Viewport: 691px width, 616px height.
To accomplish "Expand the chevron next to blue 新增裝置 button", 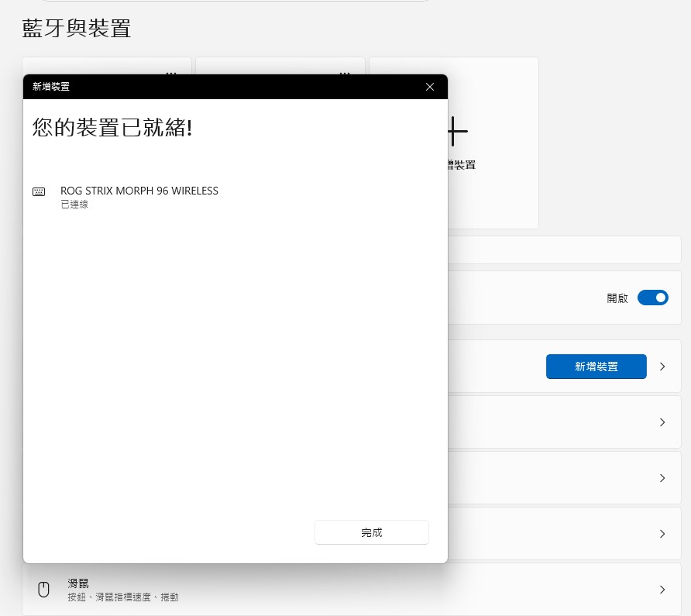I will [x=662, y=367].
